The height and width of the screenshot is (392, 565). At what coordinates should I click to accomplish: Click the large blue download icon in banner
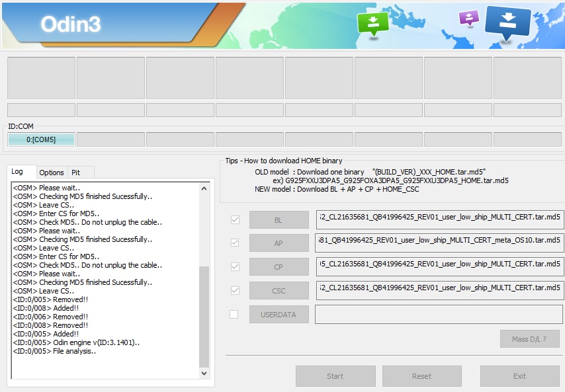point(507,22)
